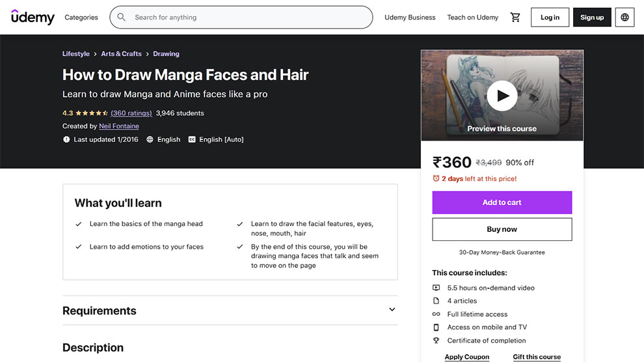Click Add to cart button
The image size is (644, 362).
click(502, 202)
